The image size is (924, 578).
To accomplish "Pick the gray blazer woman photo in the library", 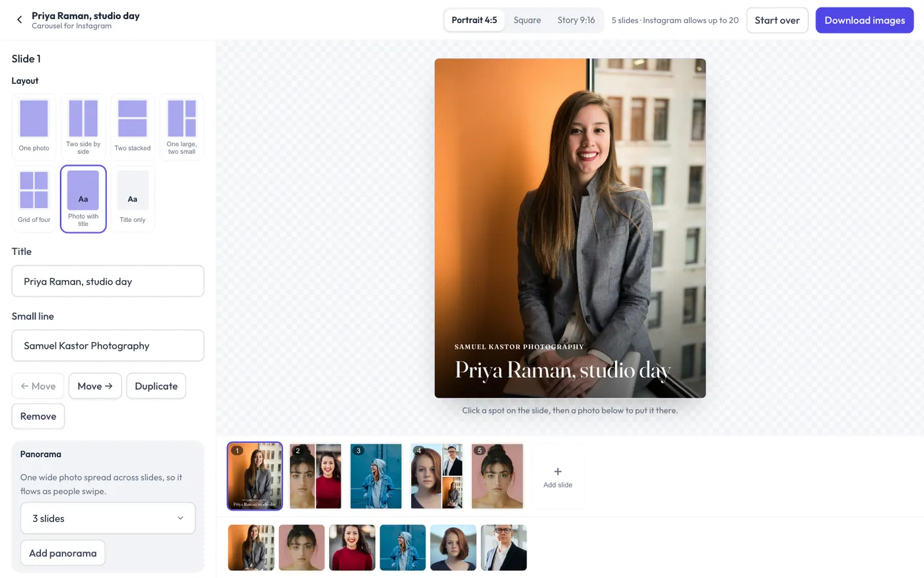I will (251, 548).
